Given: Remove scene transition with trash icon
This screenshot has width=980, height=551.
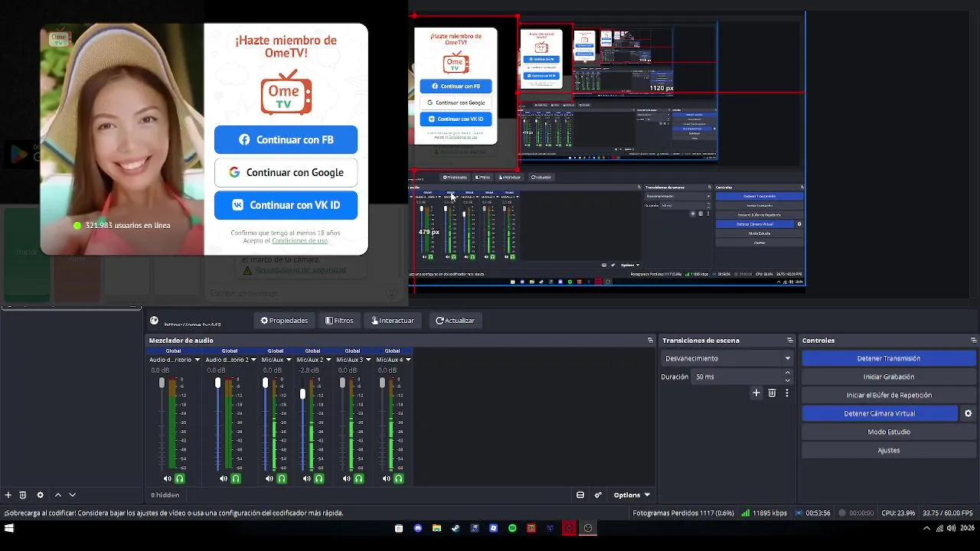Looking at the screenshot, I should [x=772, y=393].
